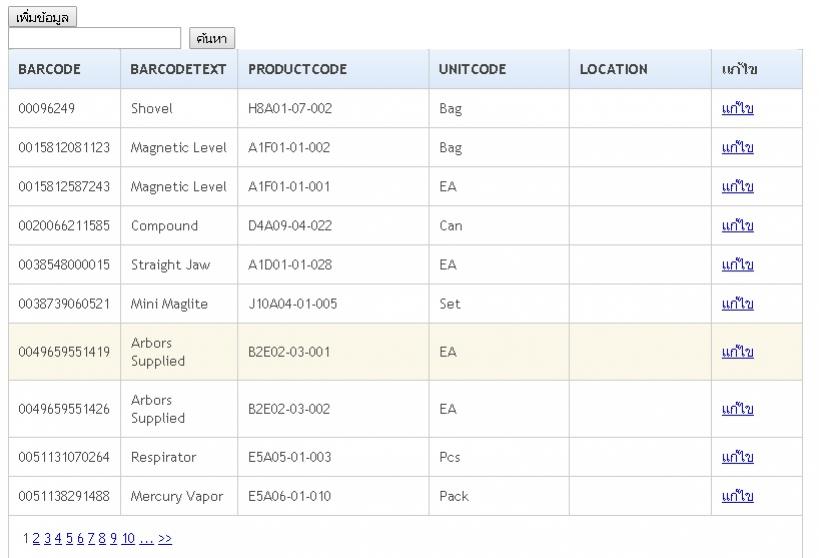Focus the search text input field

coord(95,38)
